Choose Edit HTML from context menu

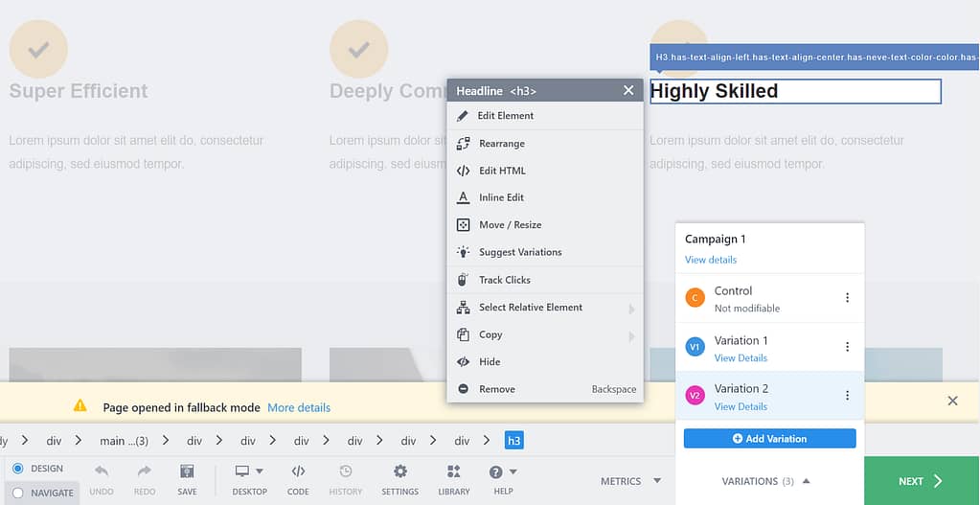click(545, 171)
